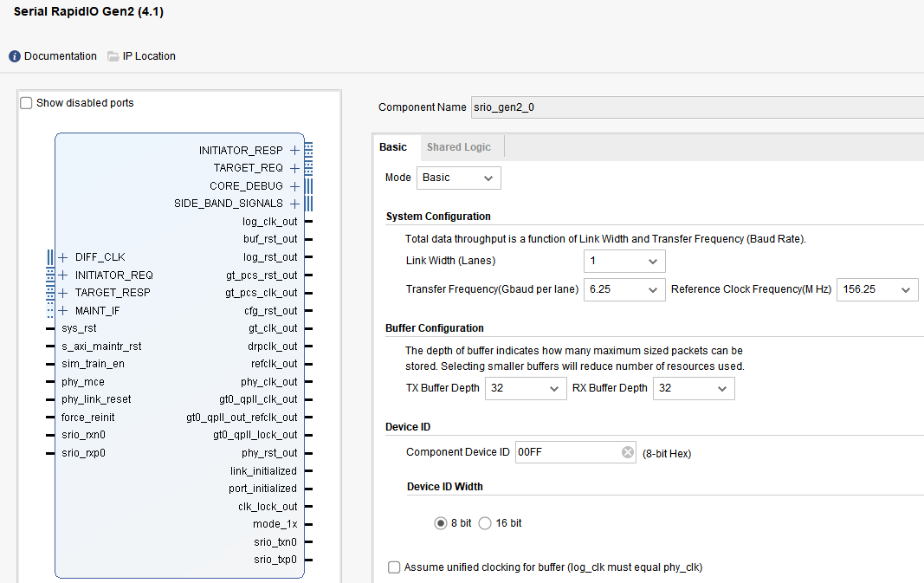
Task: Select the clk_lock_out port label
Action: [268, 507]
